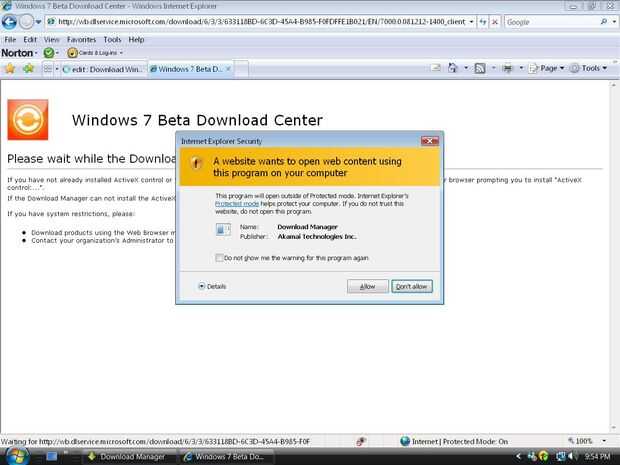This screenshot has height=465, width=620.
Task: Click 'Akamai Technologies Inc.' publisher text
Action: coord(317,236)
